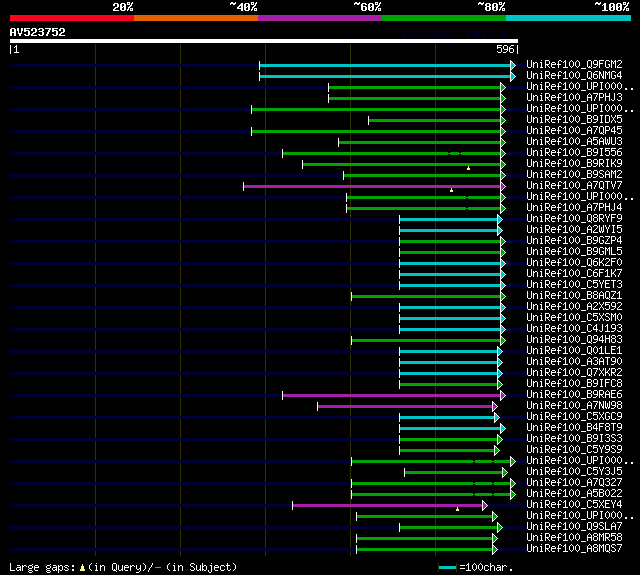Select the UniRef100_B8AQZ1 subject name
The height and width of the screenshot is (575, 640).
574,296
